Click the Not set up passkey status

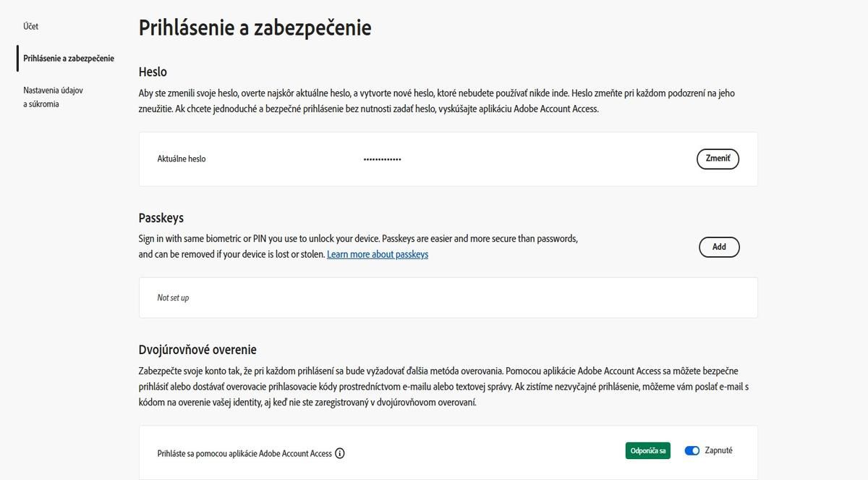coord(173,298)
